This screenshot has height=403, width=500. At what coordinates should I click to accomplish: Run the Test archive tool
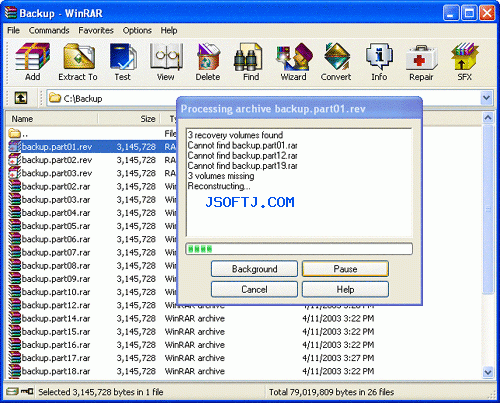pos(122,62)
